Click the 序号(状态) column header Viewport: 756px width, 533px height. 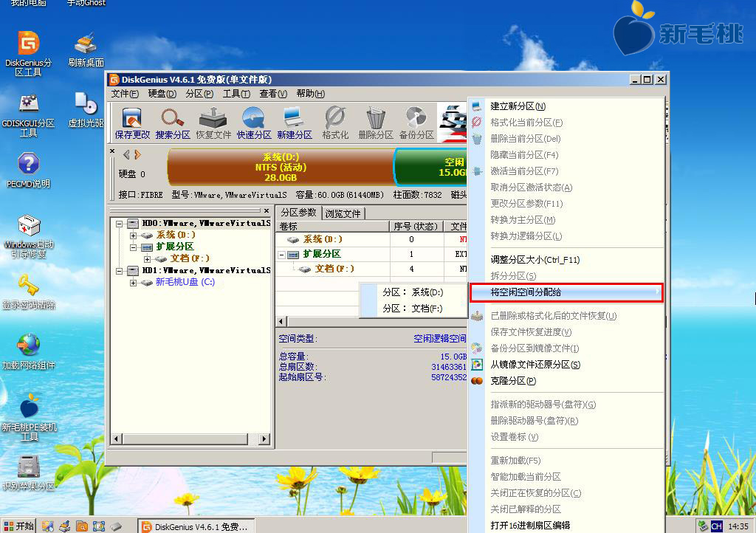416,226
